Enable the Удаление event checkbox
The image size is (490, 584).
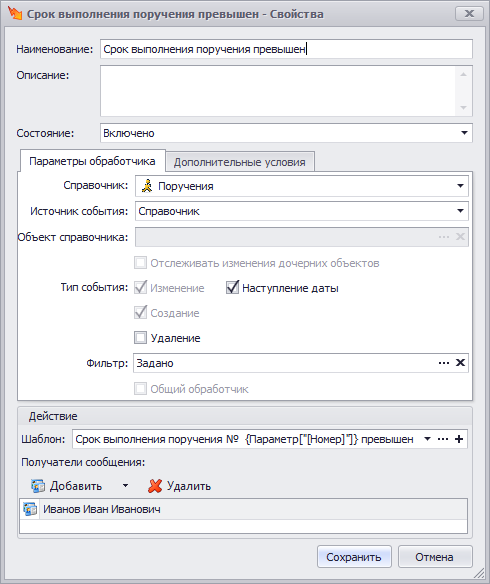[x=140, y=338]
